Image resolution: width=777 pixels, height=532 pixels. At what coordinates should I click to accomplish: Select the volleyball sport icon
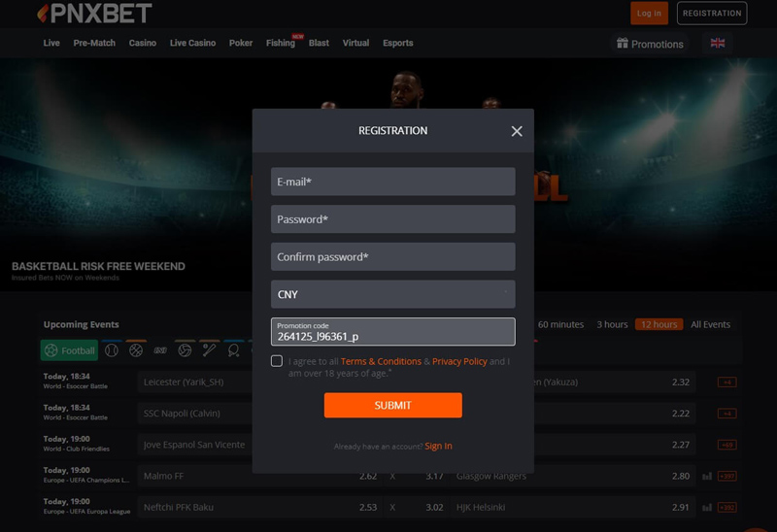tap(185, 350)
